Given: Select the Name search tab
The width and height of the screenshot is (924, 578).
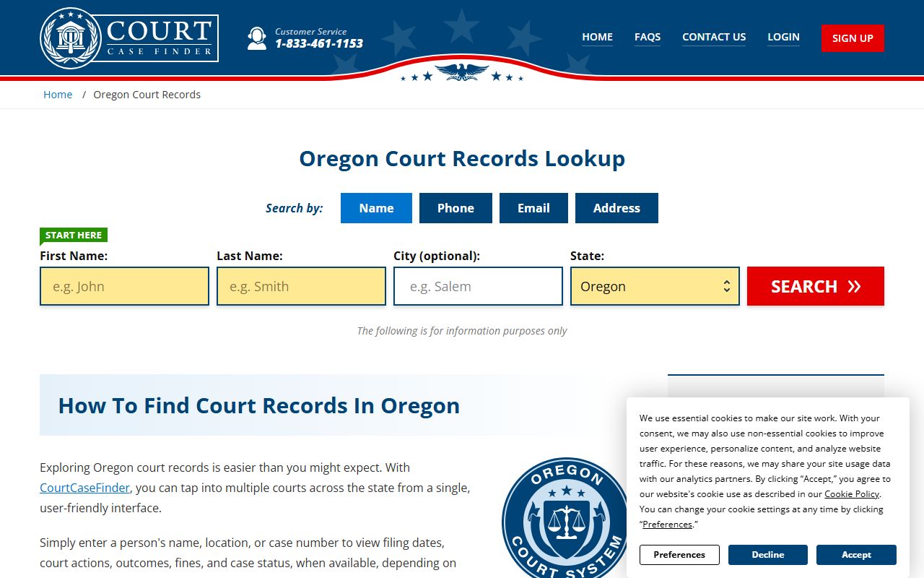Looking at the screenshot, I should click(376, 208).
